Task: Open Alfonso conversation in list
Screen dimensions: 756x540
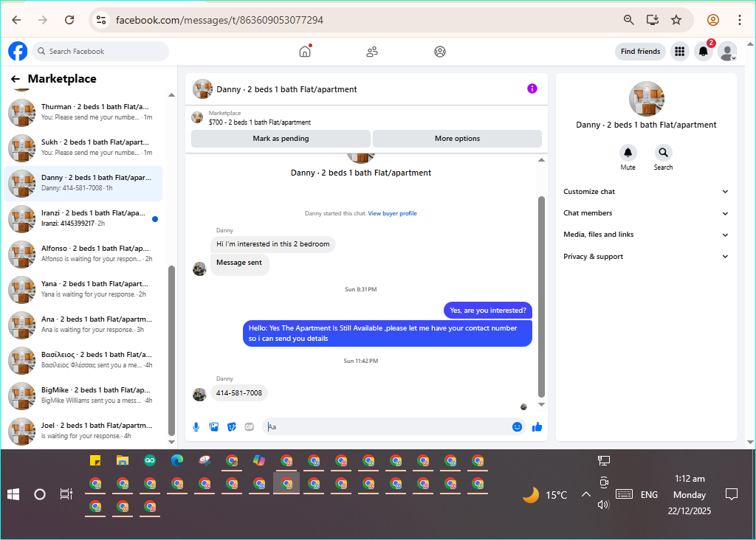Action: [x=83, y=254]
